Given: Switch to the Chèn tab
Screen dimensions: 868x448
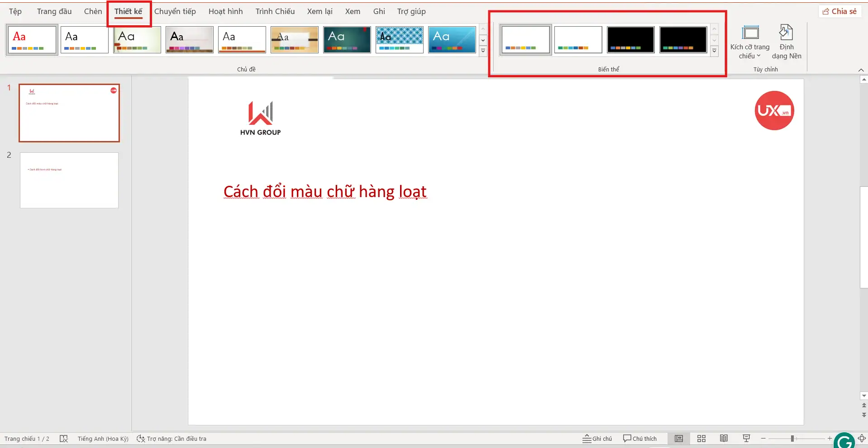Looking at the screenshot, I should [92, 11].
